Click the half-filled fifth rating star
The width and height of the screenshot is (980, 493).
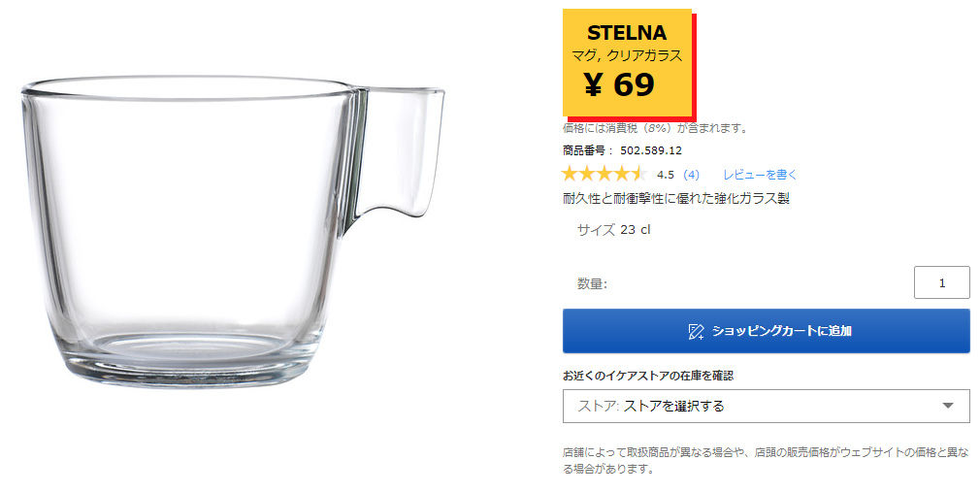tap(637, 175)
